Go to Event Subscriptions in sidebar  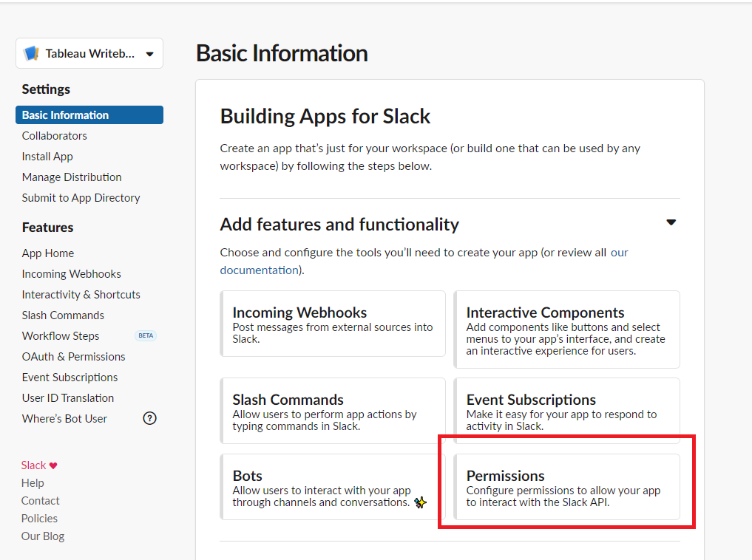coord(70,378)
